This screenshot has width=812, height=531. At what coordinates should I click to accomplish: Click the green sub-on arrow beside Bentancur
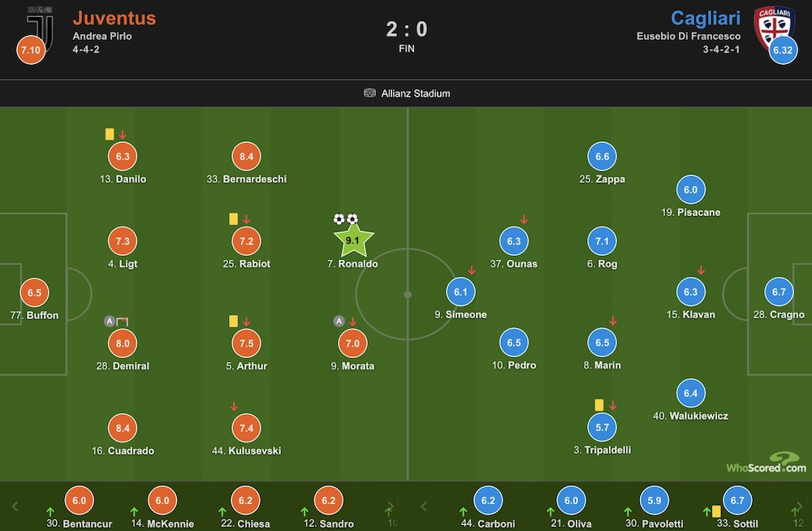click(x=50, y=512)
